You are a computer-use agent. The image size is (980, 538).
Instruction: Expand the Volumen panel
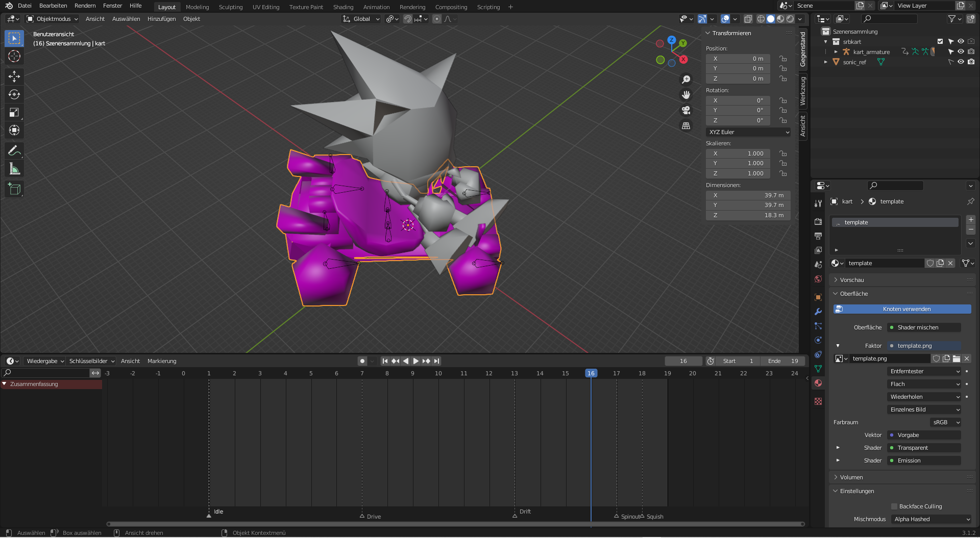pyautogui.click(x=851, y=477)
